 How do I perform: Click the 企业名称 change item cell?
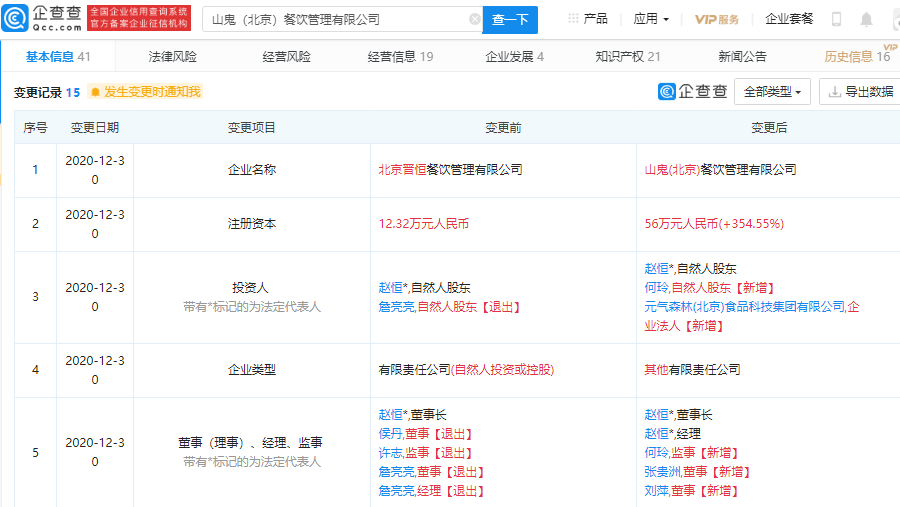252,170
